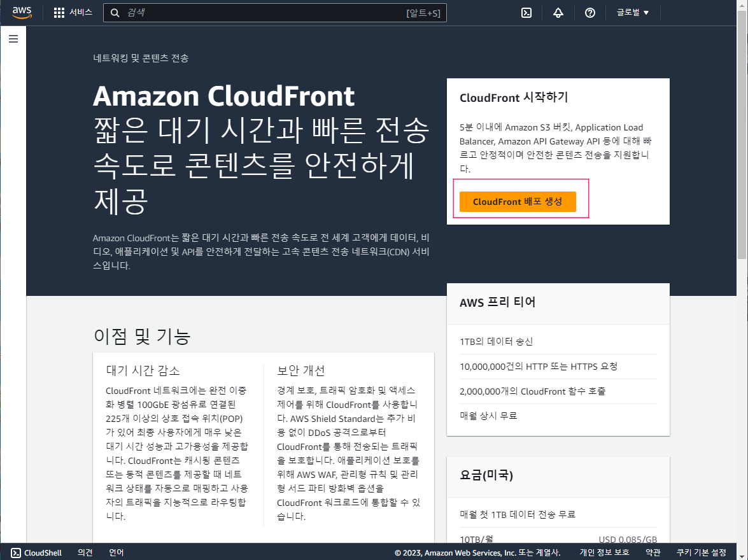The image size is (748, 560).
Task: Click CloudFront 배포 생성 button
Action: point(518,201)
